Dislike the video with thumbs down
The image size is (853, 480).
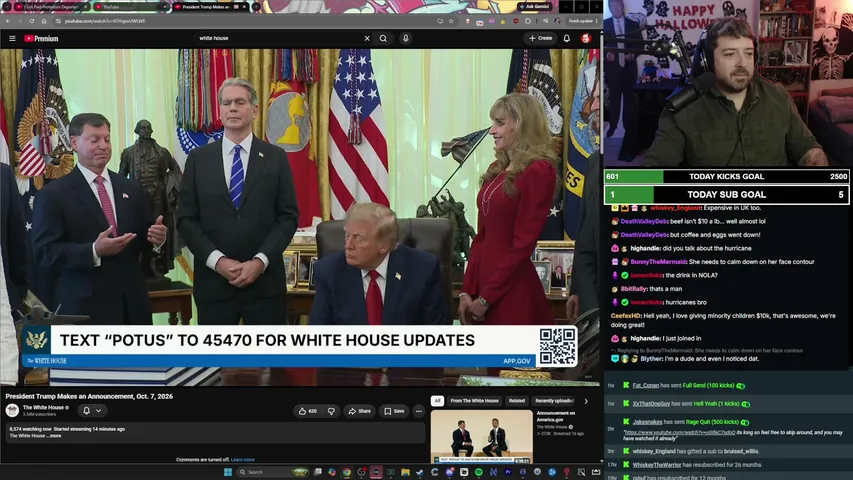point(331,411)
